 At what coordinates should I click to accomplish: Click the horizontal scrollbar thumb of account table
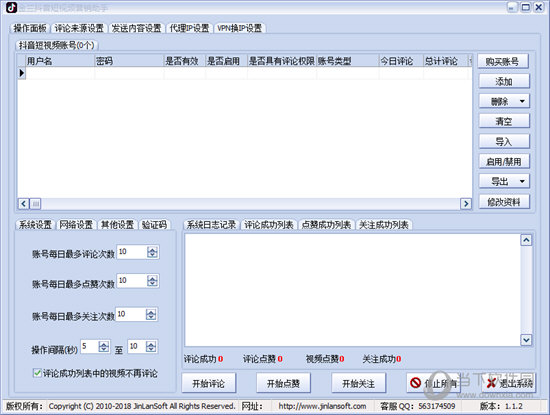(x=35, y=203)
